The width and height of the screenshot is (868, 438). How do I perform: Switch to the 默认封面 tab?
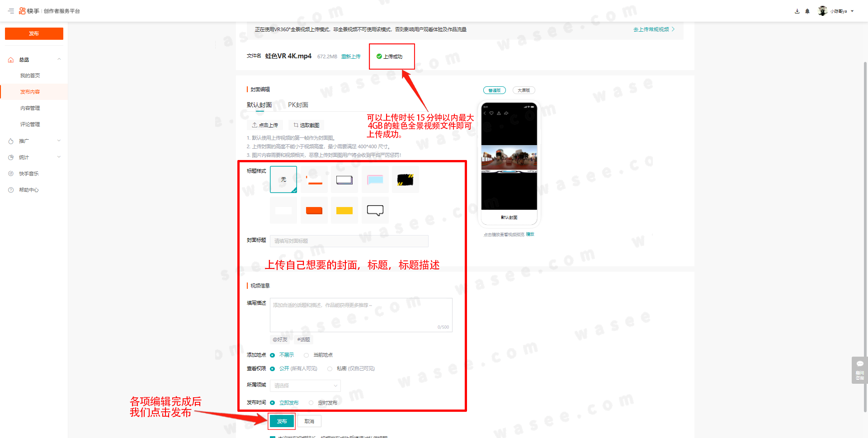(x=259, y=105)
